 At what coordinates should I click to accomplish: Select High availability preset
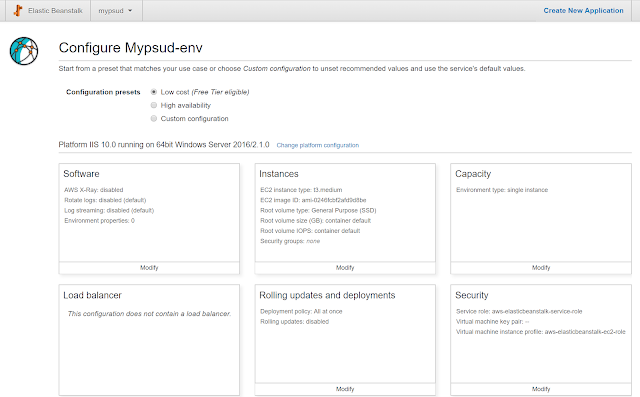coord(154,105)
